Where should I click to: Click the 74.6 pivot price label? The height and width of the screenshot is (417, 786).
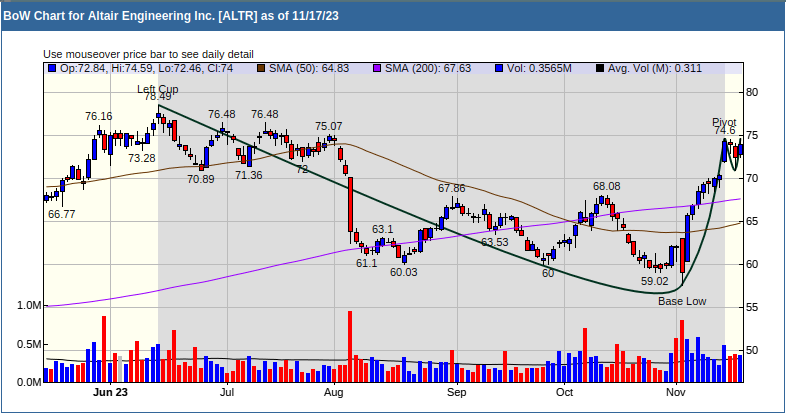(725, 131)
